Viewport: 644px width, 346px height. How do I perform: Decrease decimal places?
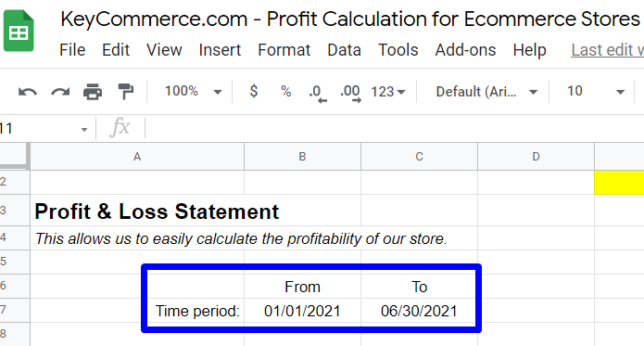[318, 94]
